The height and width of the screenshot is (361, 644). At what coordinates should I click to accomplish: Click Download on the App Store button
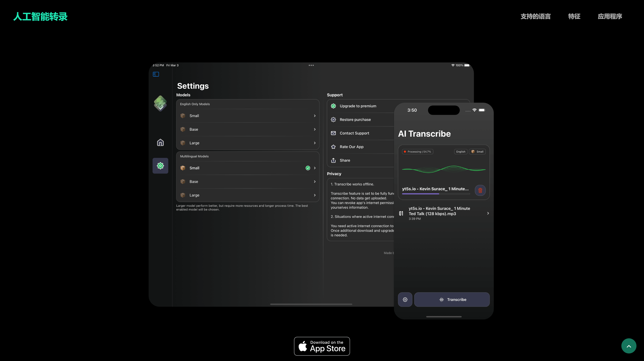[322, 346]
